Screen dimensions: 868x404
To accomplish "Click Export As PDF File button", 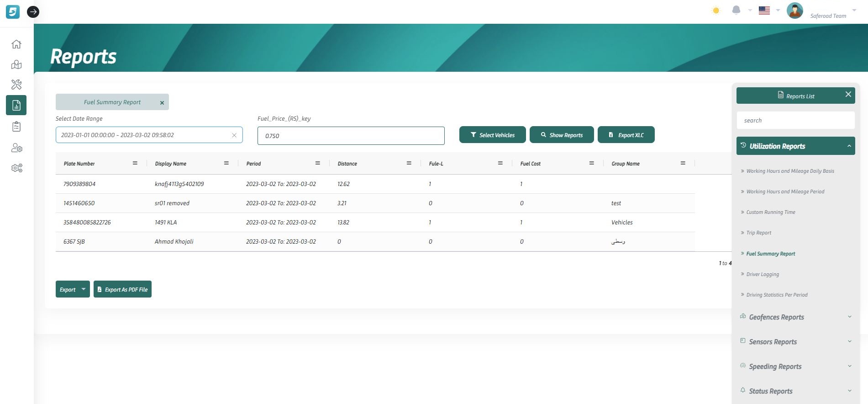I will tap(122, 289).
